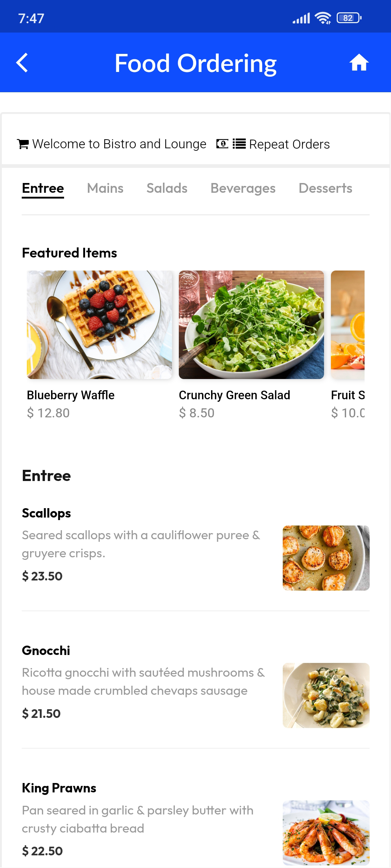
Task: Tap the shopping cart icon
Action: click(23, 144)
